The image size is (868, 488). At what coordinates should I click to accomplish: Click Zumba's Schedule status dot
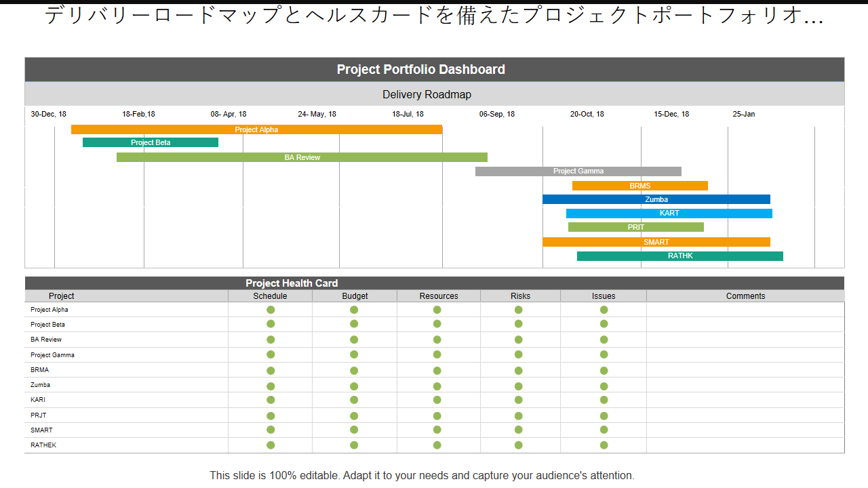[x=271, y=386]
